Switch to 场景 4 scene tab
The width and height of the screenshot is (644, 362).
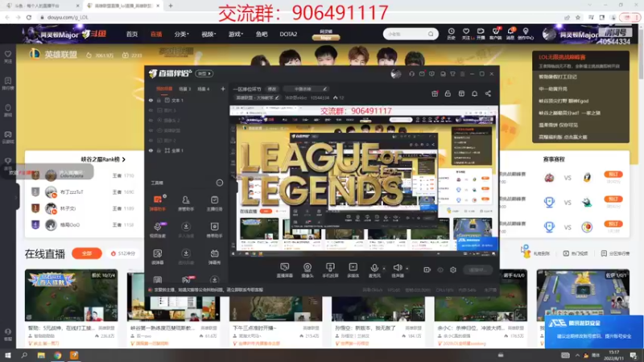click(x=204, y=89)
